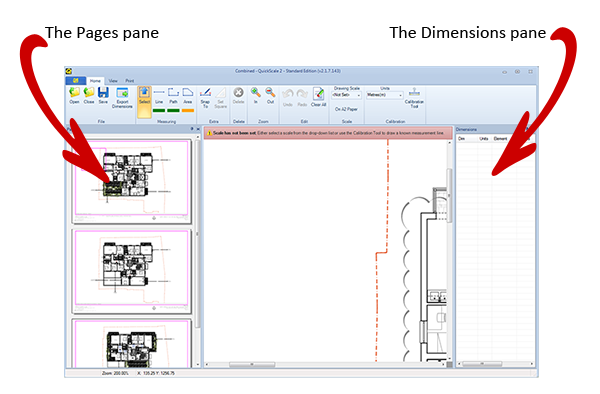The height and width of the screenshot is (394, 600).
Task: Switch to the View ribbon tab
Action: 113,81
